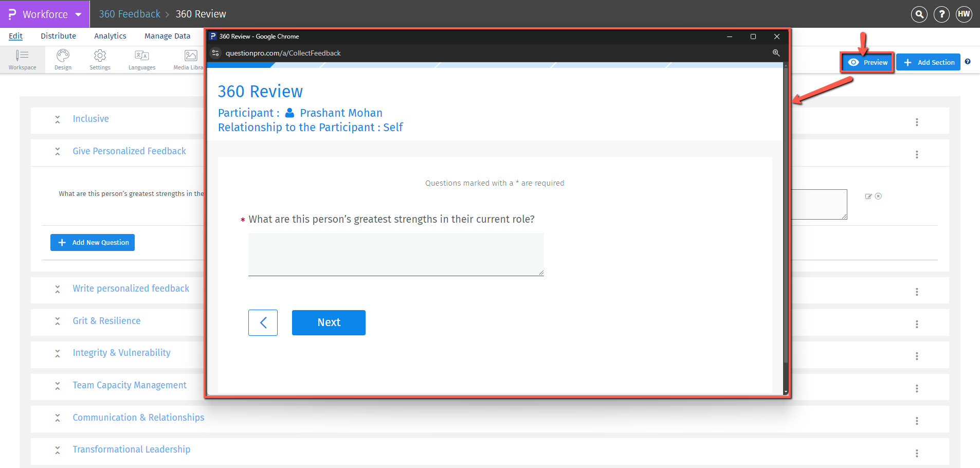Collapse the Inclusive section
980x468 pixels.
tap(58, 119)
